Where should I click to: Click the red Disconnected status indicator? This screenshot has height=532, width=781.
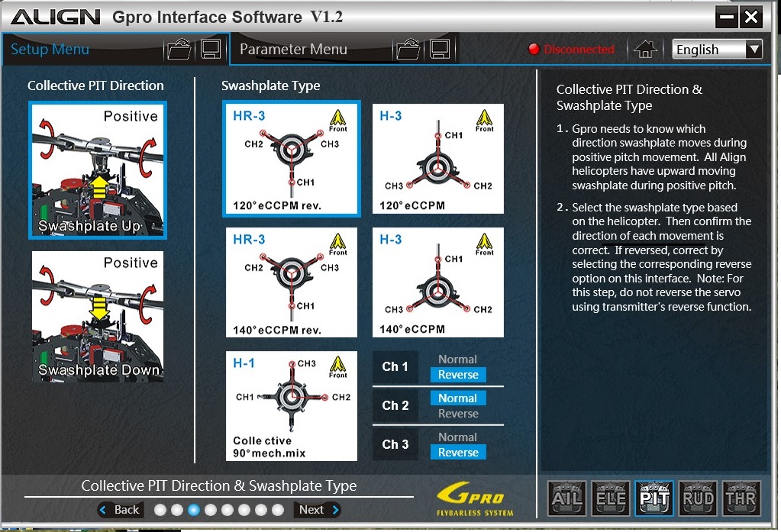(571, 50)
